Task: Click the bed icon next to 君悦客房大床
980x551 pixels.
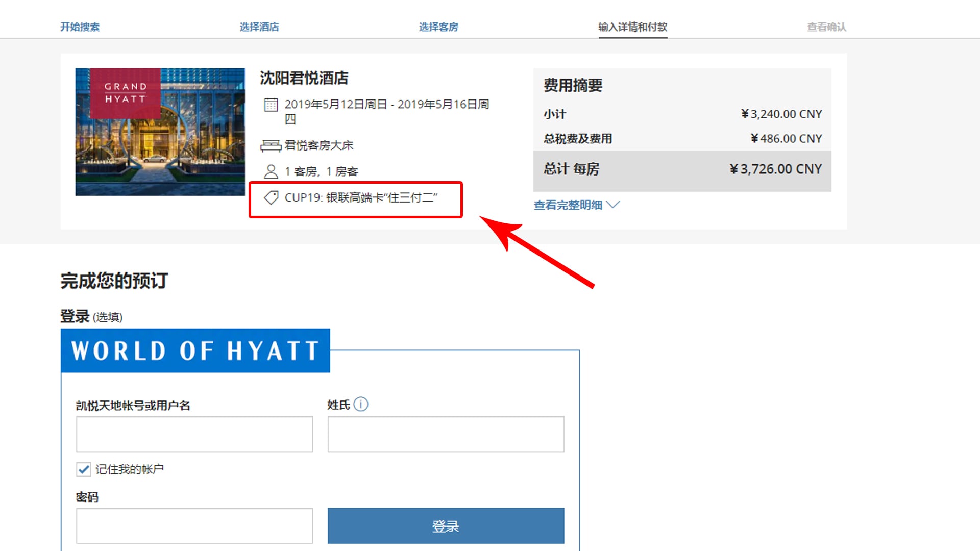Action: [x=271, y=146]
